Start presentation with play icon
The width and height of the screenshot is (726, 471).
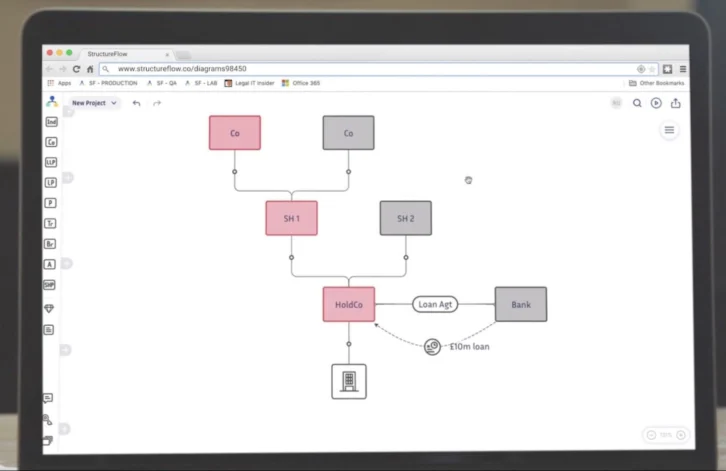coord(656,103)
